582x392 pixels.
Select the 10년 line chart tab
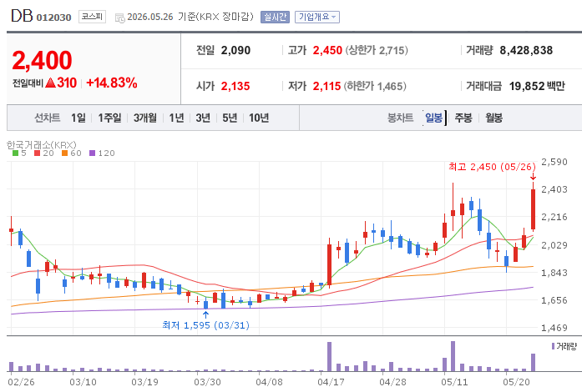tap(259, 118)
